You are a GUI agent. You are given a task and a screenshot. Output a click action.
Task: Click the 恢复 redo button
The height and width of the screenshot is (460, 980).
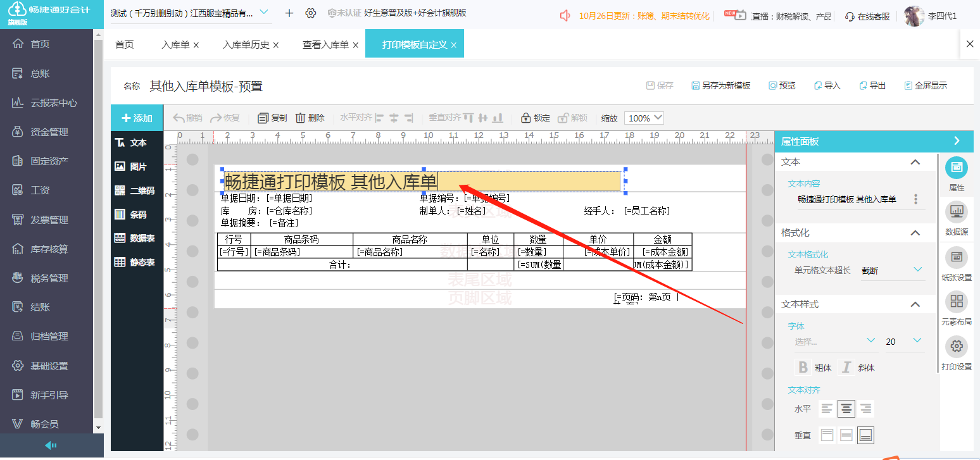[x=225, y=118]
